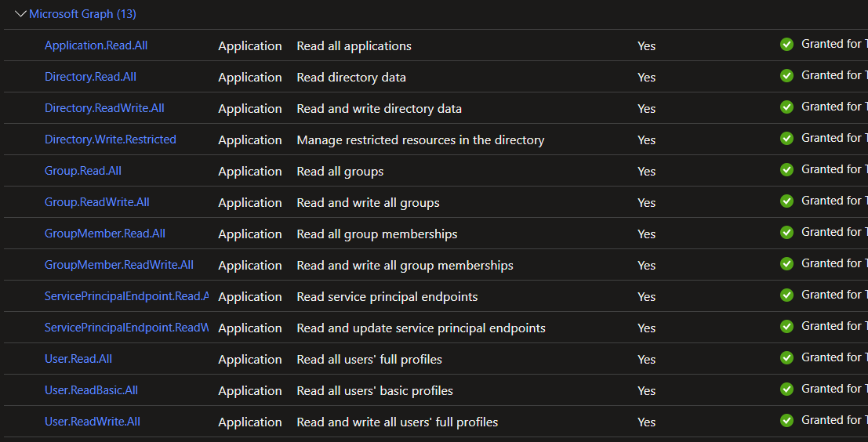Click 'Yes' admin consent in GroupMember.Read.All row

646,234
